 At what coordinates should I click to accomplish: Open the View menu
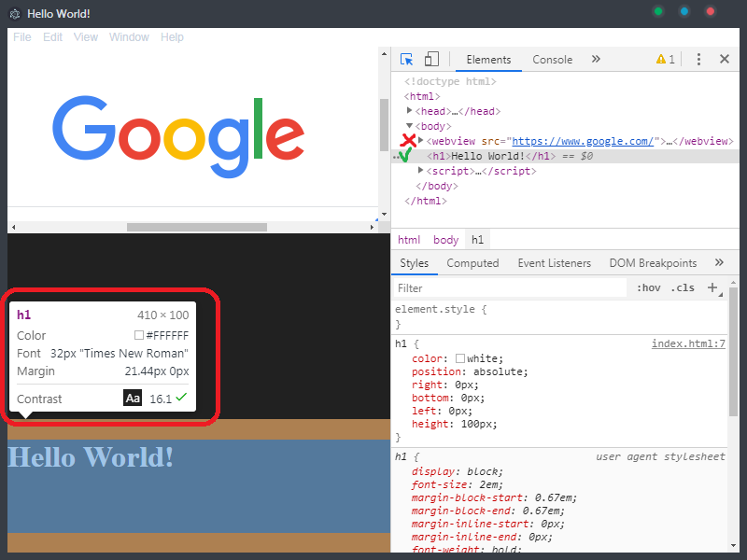85,37
